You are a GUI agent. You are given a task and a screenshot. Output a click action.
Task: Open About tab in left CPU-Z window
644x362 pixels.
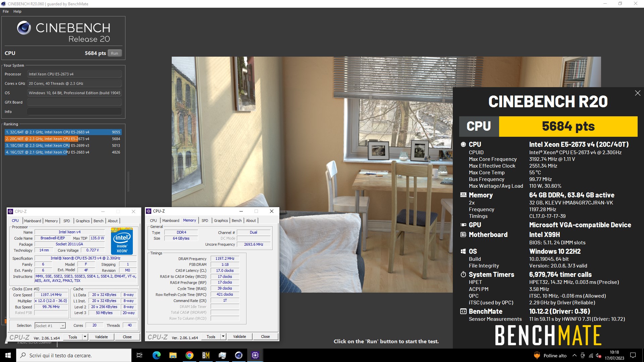[x=113, y=221]
